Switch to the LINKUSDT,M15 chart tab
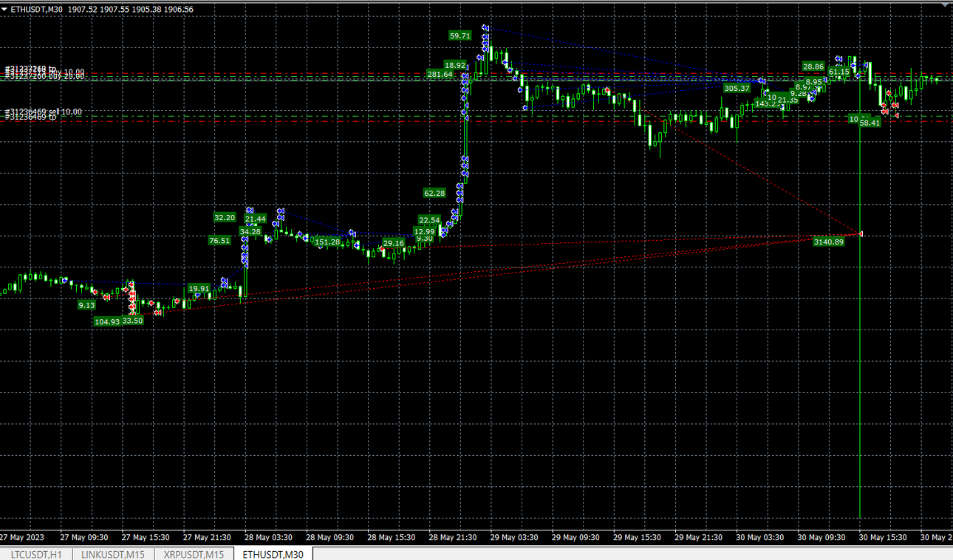 (113, 553)
